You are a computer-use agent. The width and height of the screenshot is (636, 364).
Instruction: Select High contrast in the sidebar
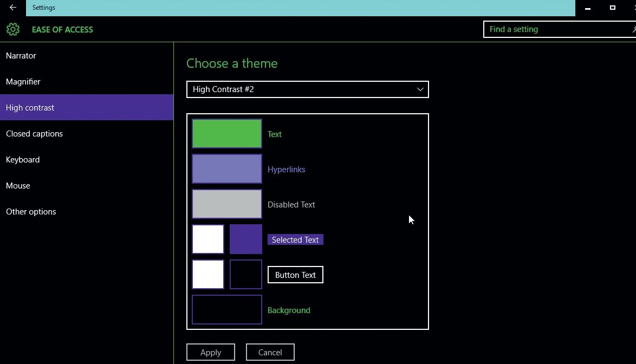click(x=30, y=107)
